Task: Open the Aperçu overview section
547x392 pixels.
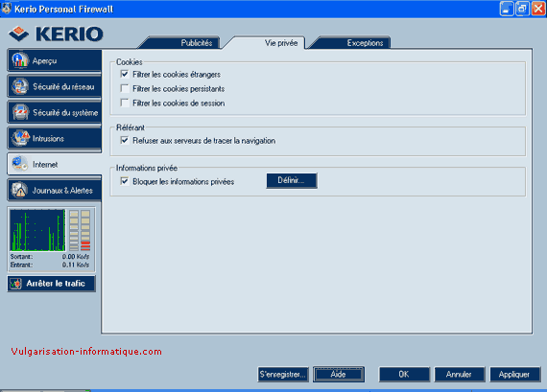Action: (55, 60)
